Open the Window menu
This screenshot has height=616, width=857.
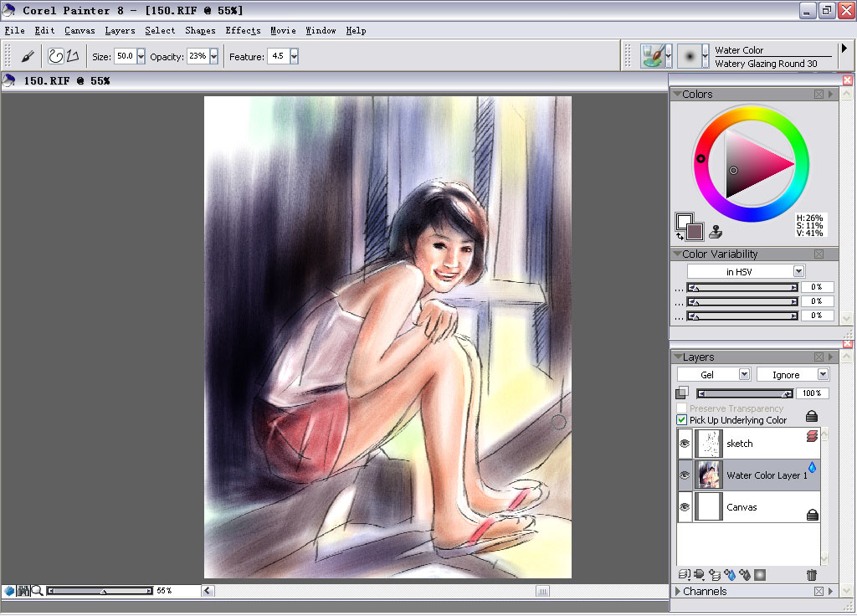tap(321, 31)
